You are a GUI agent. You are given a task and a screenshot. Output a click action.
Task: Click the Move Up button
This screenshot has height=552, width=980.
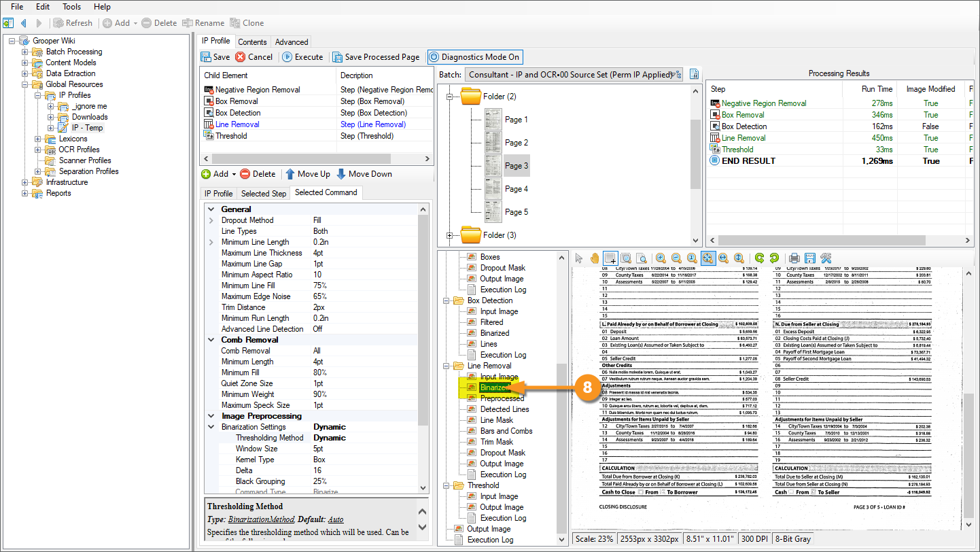coord(307,174)
